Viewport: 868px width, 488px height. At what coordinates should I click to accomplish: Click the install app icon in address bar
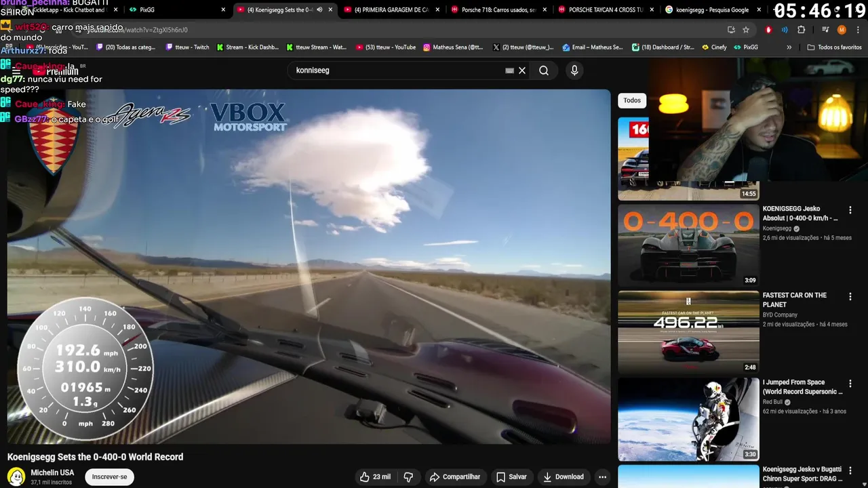click(x=731, y=30)
